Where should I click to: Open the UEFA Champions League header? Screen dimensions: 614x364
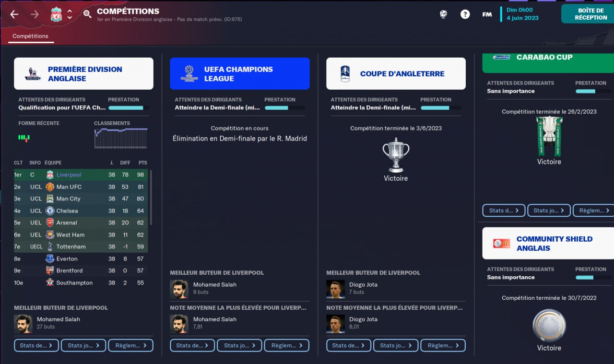(240, 74)
